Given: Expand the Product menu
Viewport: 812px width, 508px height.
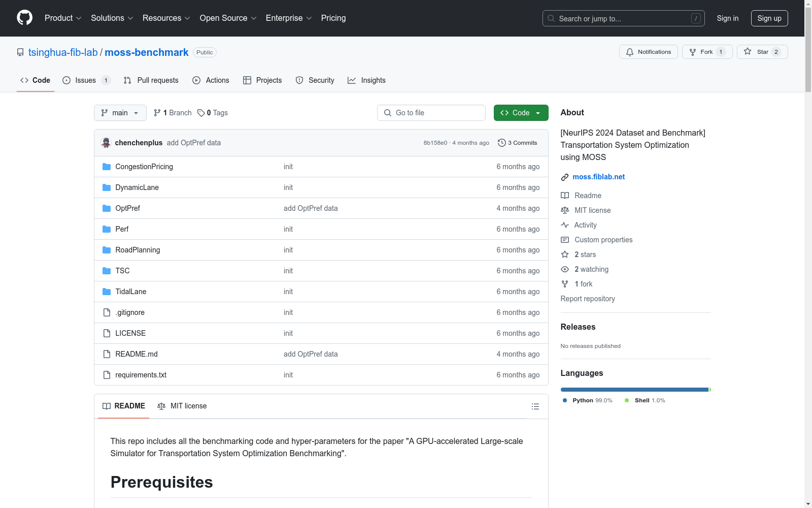Looking at the screenshot, I should [63, 18].
